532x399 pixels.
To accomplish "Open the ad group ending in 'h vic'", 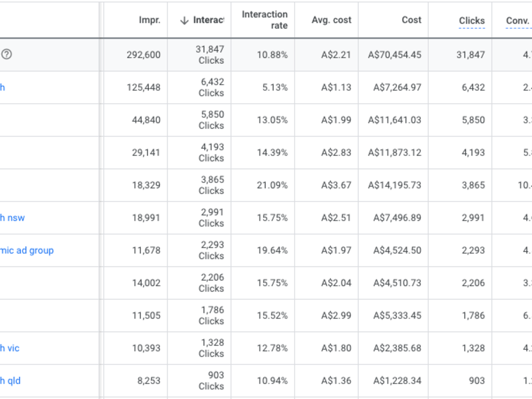I will coord(10,348).
